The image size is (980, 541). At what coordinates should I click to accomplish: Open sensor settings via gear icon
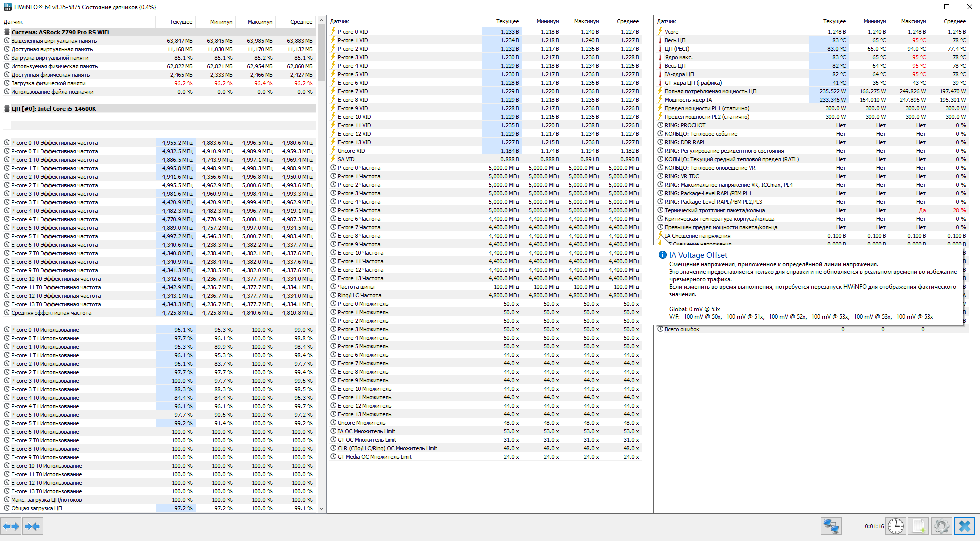941,526
